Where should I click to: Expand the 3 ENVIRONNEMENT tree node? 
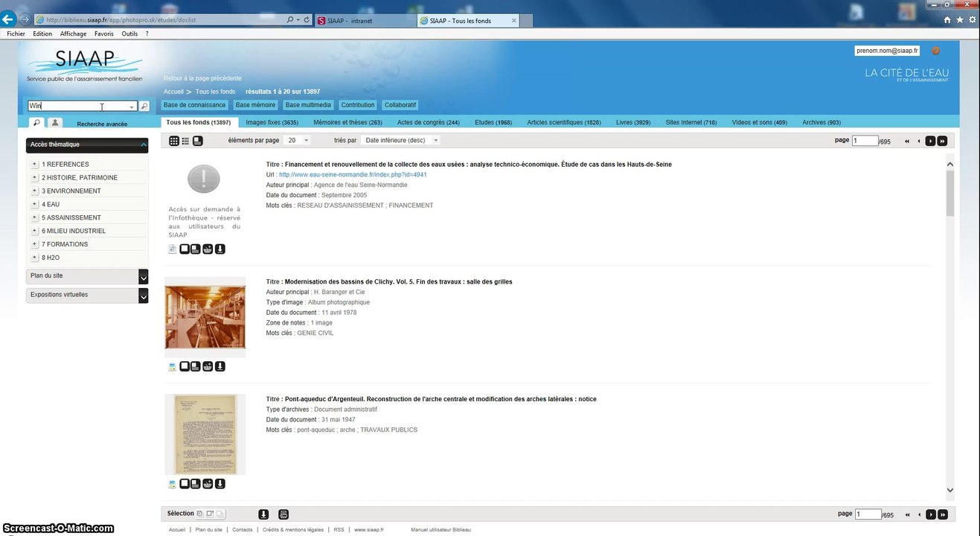[35, 191]
